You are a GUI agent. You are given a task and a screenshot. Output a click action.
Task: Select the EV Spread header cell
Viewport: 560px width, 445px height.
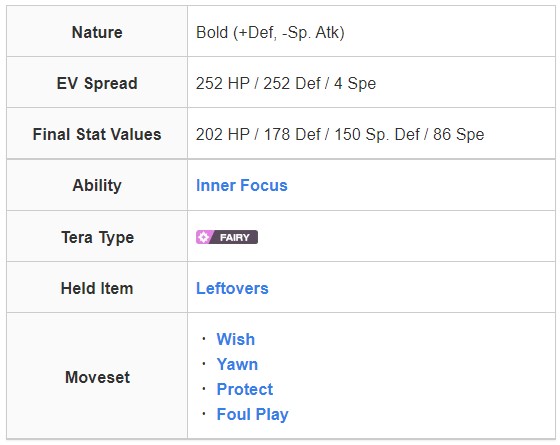(x=97, y=83)
